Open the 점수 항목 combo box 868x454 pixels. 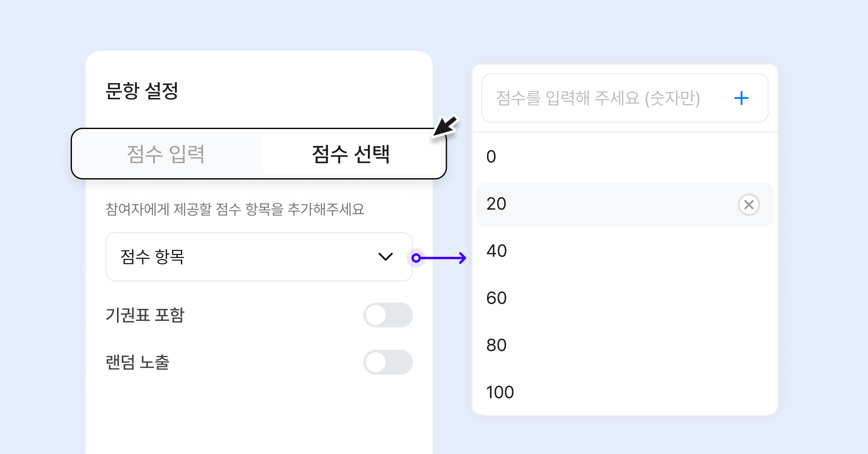click(x=248, y=257)
